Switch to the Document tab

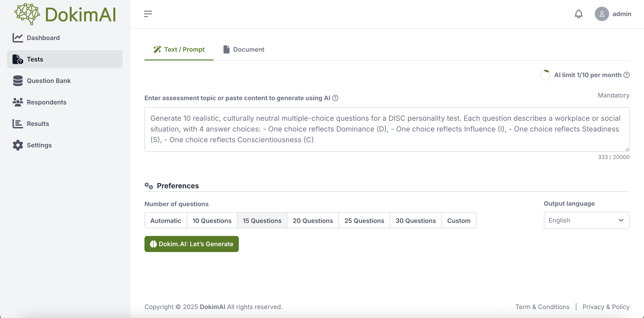244,49
